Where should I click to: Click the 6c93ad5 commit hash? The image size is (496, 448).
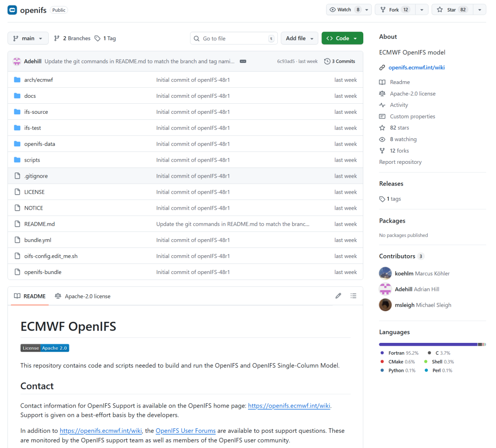(x=286, y=62)
